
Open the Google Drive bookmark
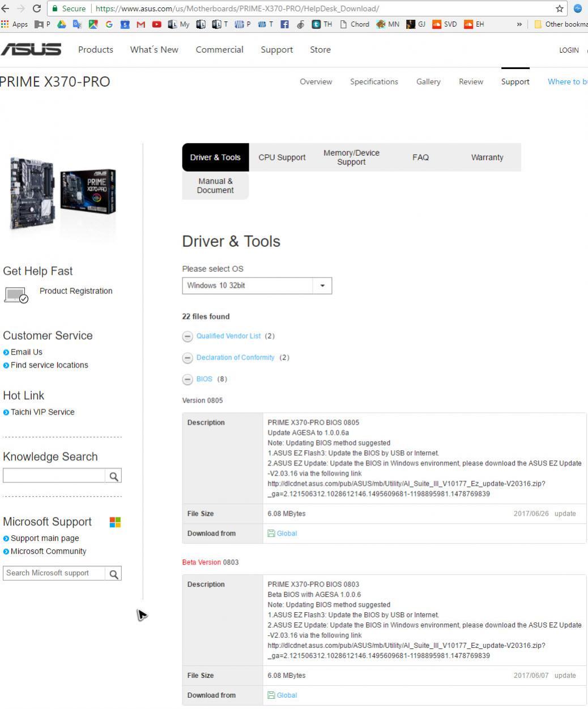click(x=62, y=24)
